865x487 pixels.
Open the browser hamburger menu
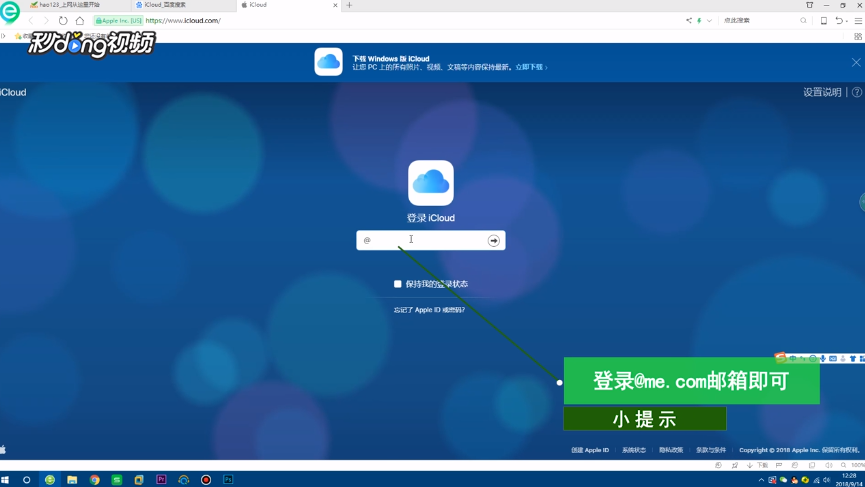[x=858, y=20]
